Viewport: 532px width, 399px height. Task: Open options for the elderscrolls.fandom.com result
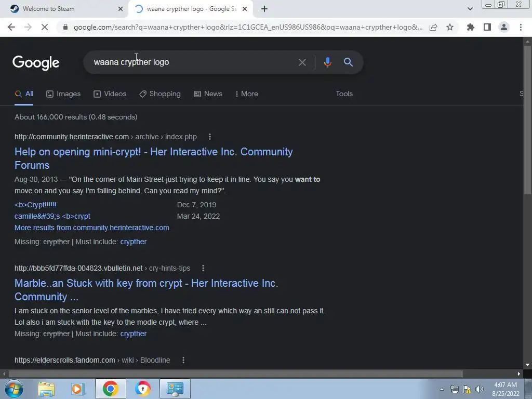[183, 360]
